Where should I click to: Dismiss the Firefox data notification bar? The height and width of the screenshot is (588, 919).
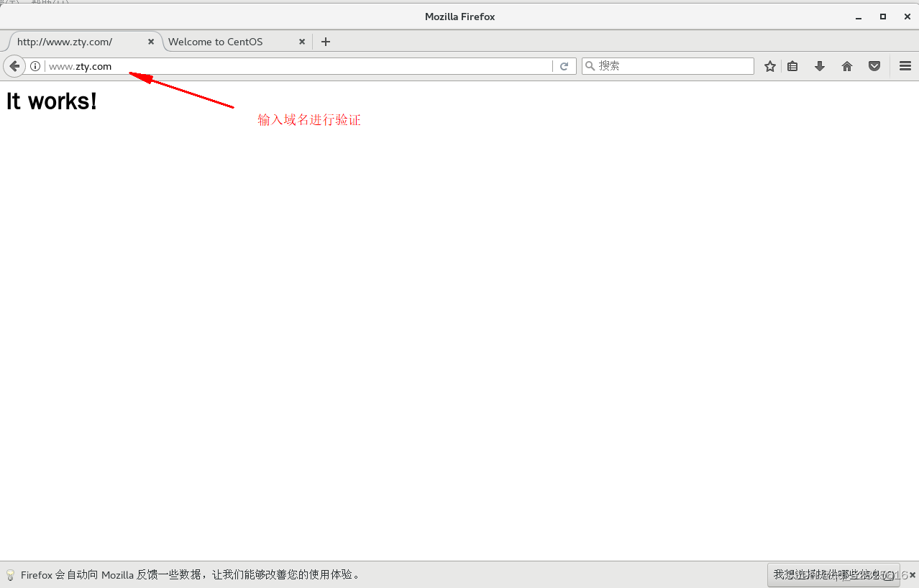click(913, 575)
